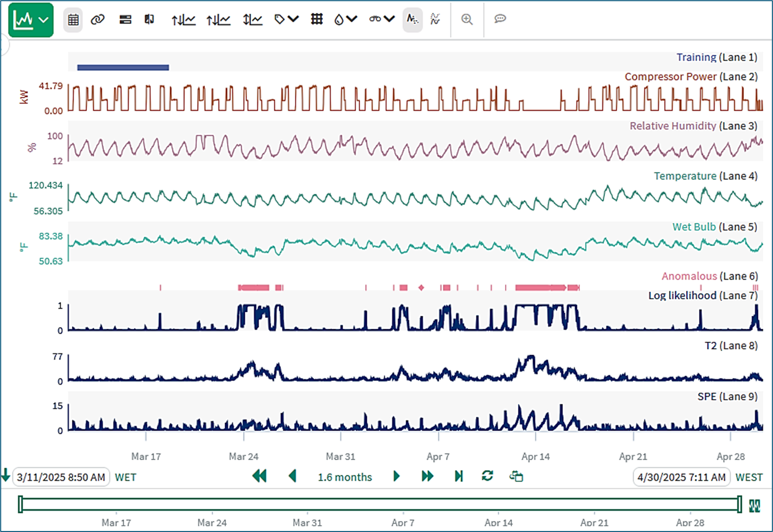Toggle the calendar view toolbar button
The height and width of the screenshot is (532, 773).
click(x=73, y=20)
